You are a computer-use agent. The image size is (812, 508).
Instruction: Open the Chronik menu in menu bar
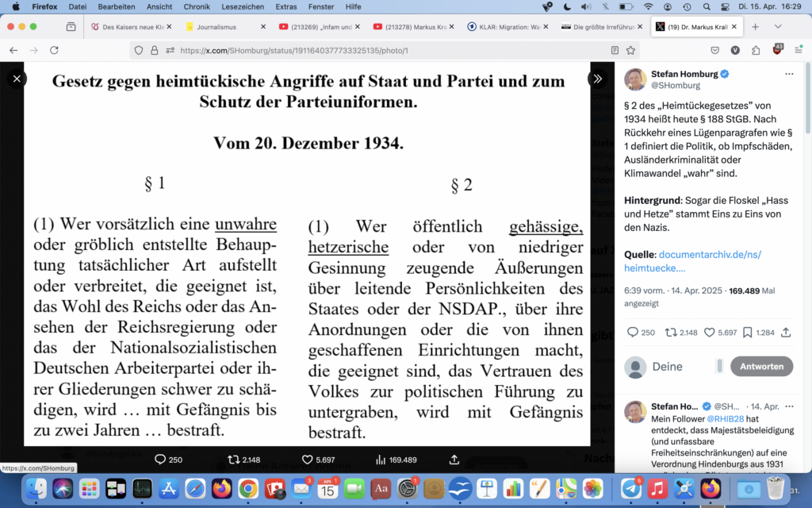[x=197, y=6]
